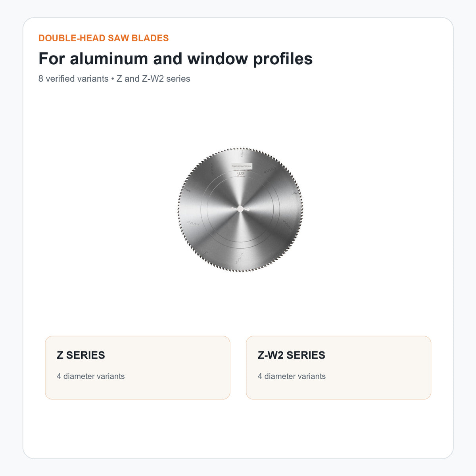The width and height of the screenshot is (476, 476).
Task: Select the 'Z SERIES' card title
Action: click(81, 355)
